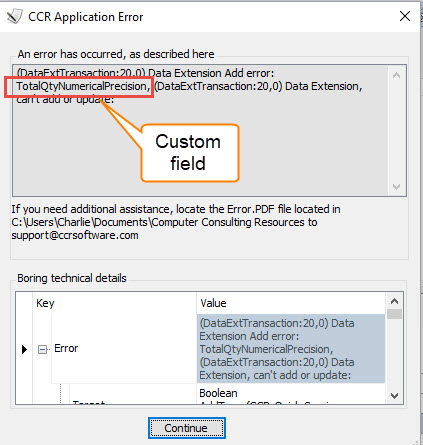
Task: Click the row pointer arrow beside Error
Action: click(24, 349)
